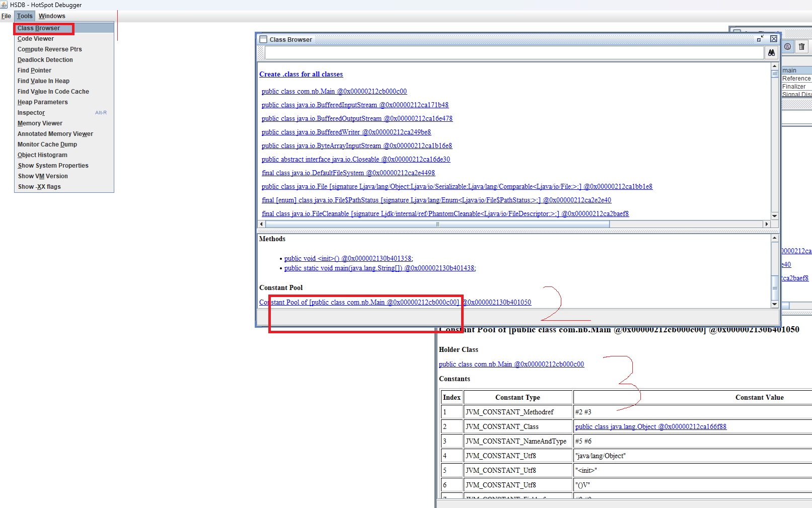Viewport: 812px width, 508px height.
Task: Open the Holder Class com.nb.Main link
Action: 511,365
